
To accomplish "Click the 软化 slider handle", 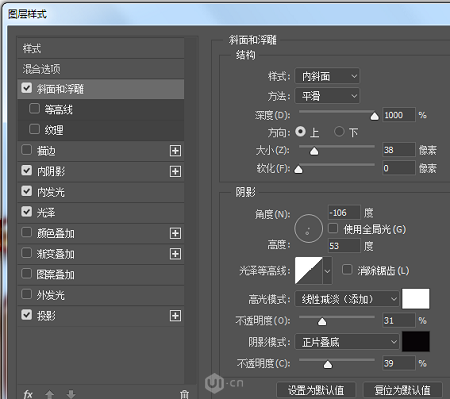I will pos(298,170).
